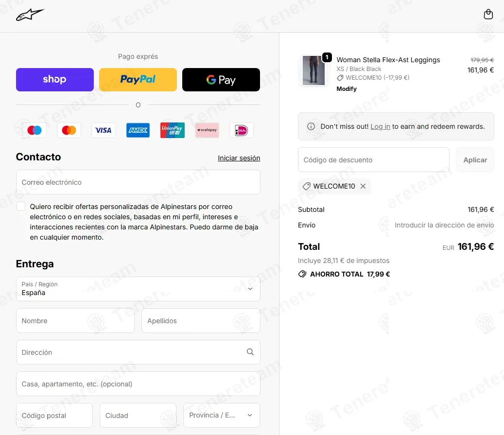Choose Google Pay express checkout
Image resolution: width=504 pixels, height=435 pixels.
[x=221, y=80]
